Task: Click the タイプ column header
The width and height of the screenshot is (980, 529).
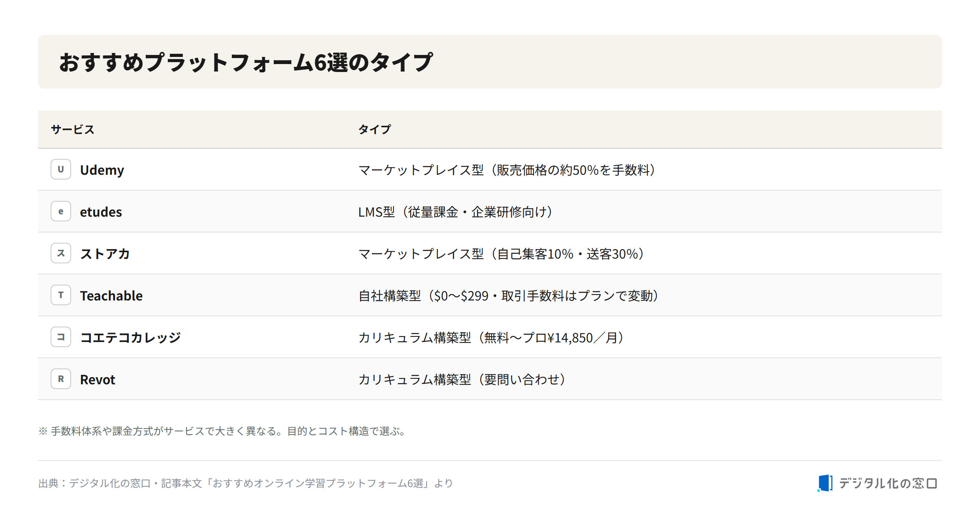Action: coord(375,129)
